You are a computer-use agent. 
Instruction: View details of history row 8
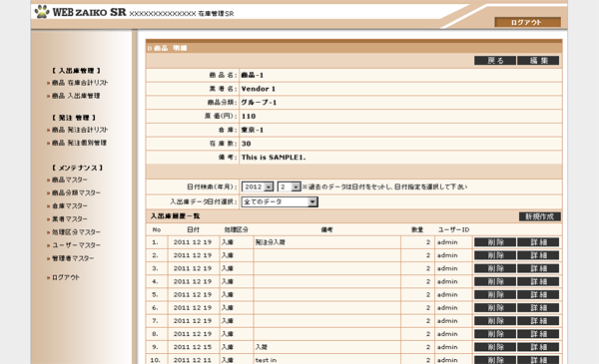[x=538, y=334]
